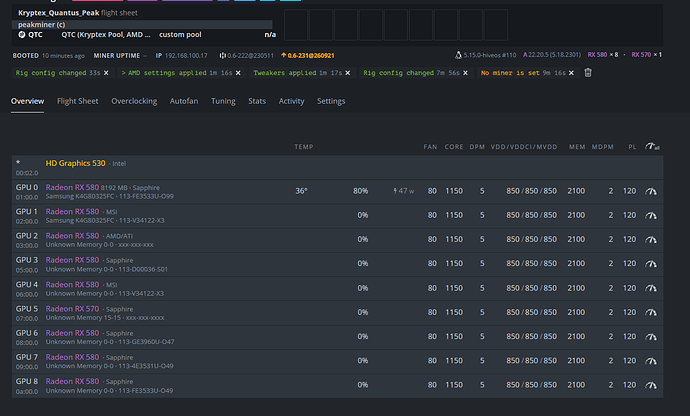Open overclock tuning icon for GPU 4

click(x=651, y=288)
